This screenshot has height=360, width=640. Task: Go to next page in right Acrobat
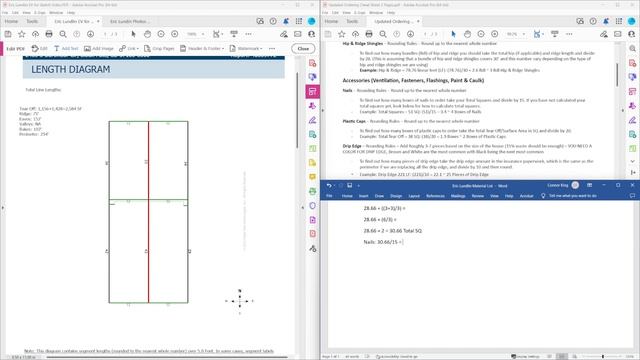[x=410, y=34]
